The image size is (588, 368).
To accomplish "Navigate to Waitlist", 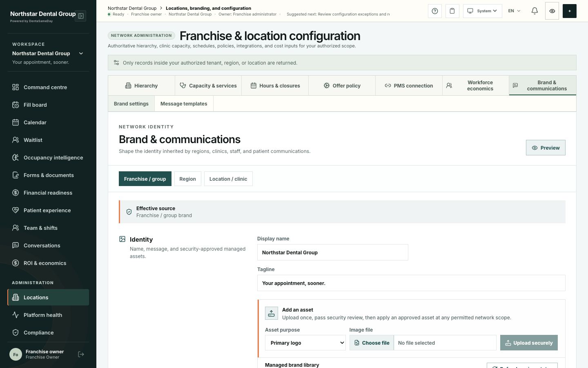I will (48, 140).
